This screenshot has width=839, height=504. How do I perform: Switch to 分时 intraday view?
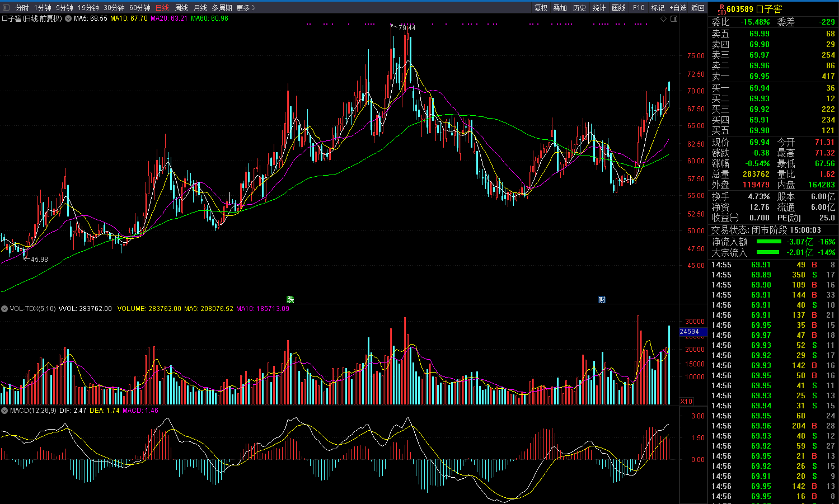coord(22,8)
